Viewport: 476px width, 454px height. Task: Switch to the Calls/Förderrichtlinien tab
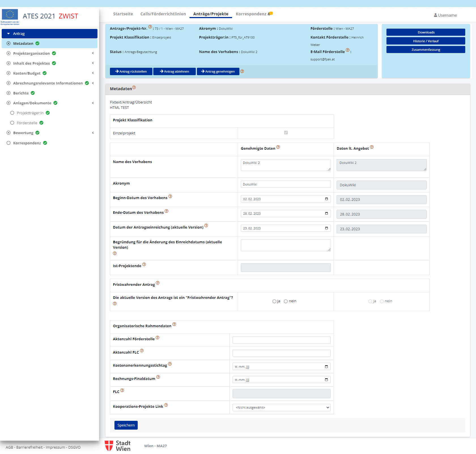pos(163,14)
